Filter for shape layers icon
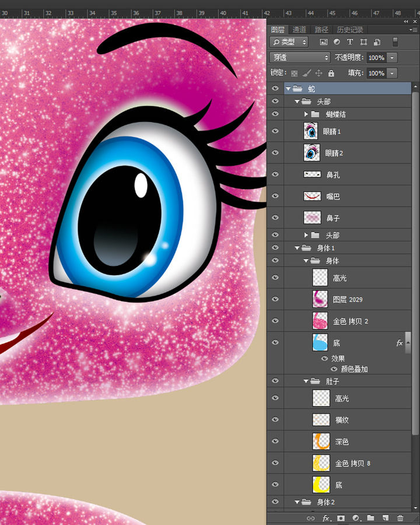The height and width of the screenshot is (525, 420). 363,42
